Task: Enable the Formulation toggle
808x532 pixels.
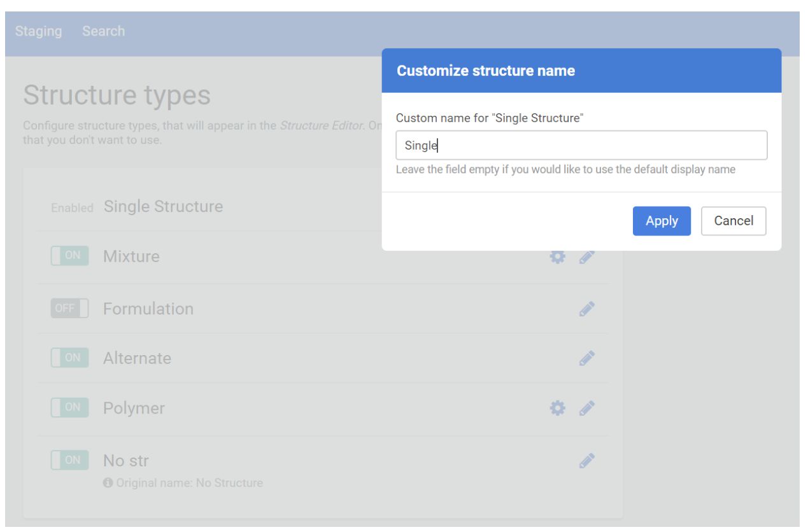Action: [x=69, y=309]
